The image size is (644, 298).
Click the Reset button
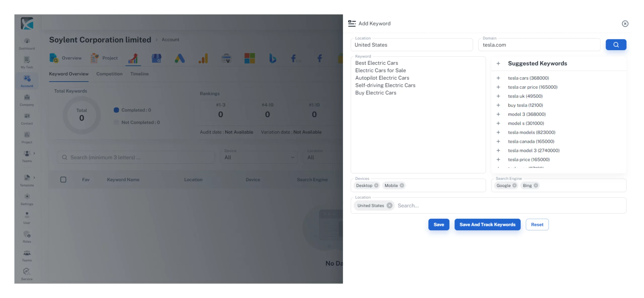coord(537,225)
